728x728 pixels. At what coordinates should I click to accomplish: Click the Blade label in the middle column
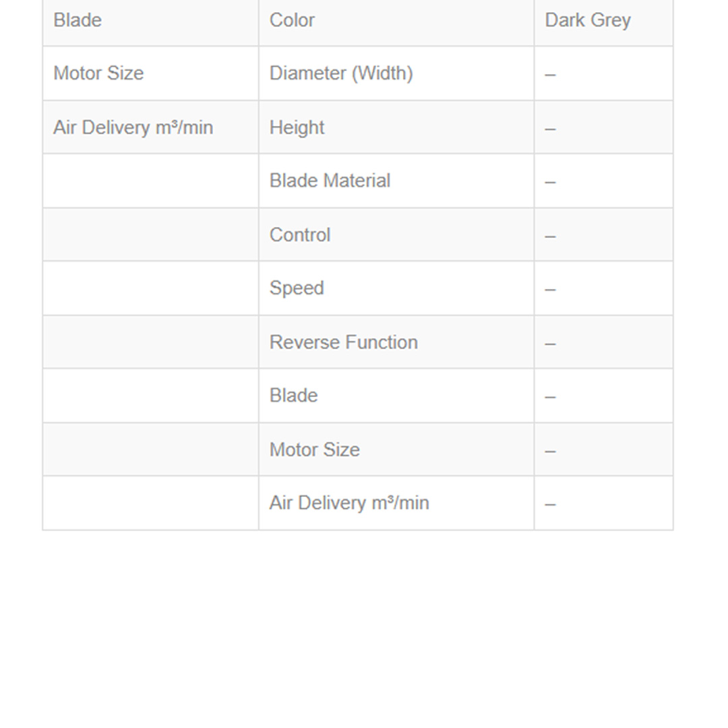(293, 395)
